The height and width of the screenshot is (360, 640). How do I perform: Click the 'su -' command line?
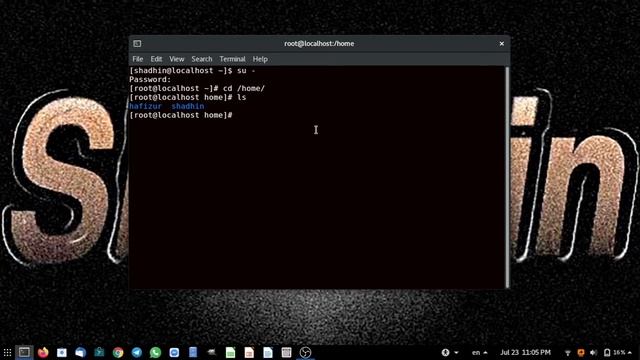192,71
